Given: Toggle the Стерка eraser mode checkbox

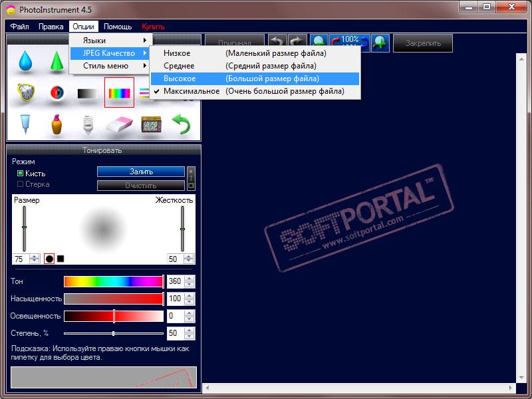Looking at the screenshot, I should point(20,184).
